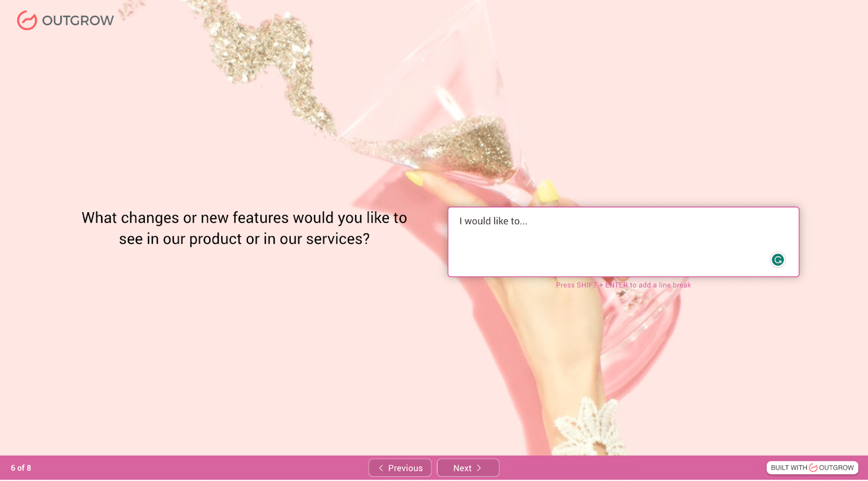Screen dimensions: 868x481
Task: Click the left chevron inside Previous
Action: click(381, 468)
